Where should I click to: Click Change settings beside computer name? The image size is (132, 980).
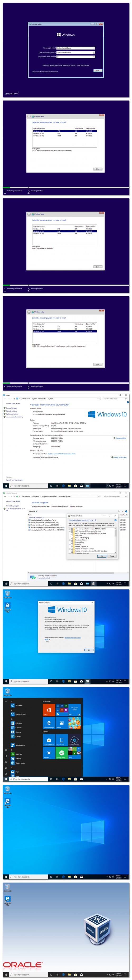[x=121, y=439]
